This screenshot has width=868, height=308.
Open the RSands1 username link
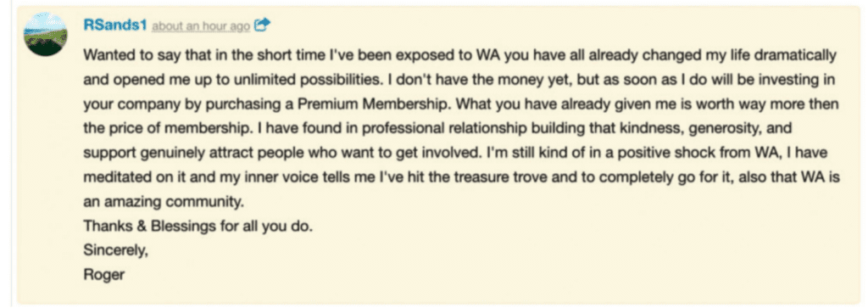pos(115,25)
